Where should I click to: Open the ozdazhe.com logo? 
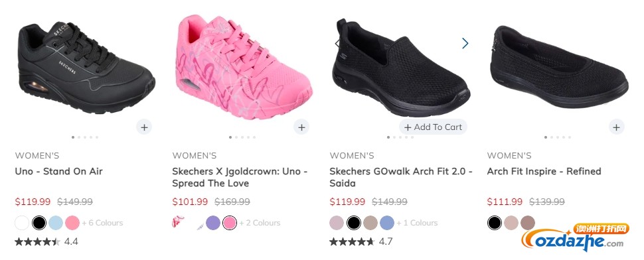tap(575, 238)
